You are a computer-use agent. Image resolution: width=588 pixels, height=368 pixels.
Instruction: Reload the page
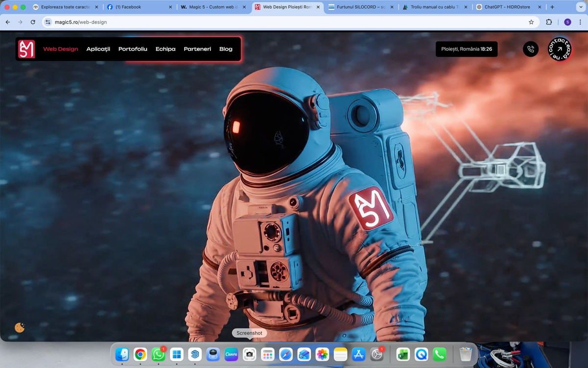click(33, 22)
